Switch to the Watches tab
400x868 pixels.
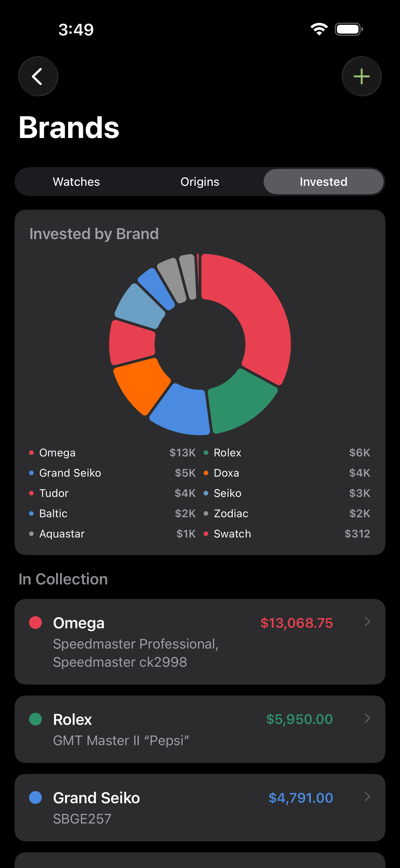(76, 182)
